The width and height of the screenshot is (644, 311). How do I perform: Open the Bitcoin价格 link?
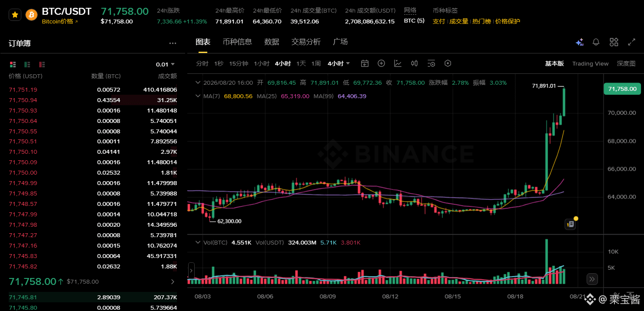click(x=60, y=21)
